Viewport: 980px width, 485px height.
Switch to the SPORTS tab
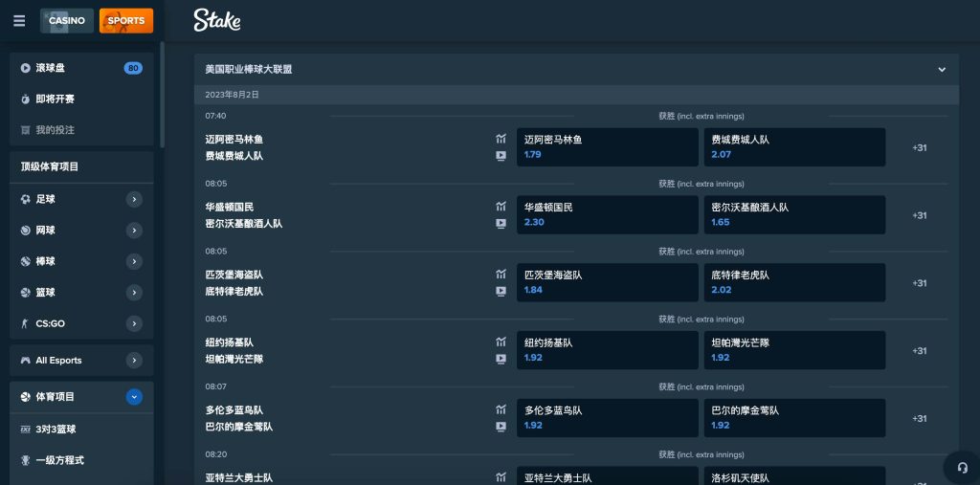(126, 21)
